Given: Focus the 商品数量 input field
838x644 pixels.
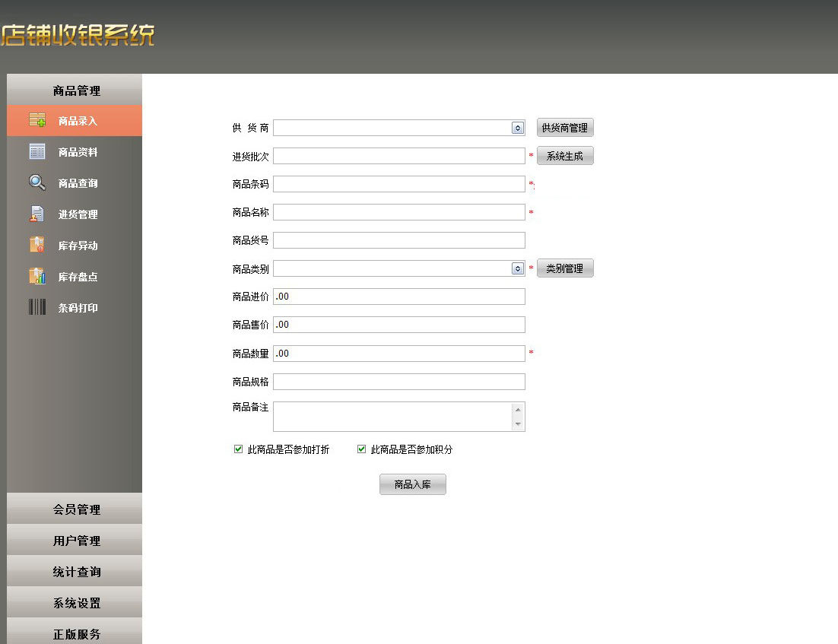Looking at the screenshot, I should click(399, 354).
